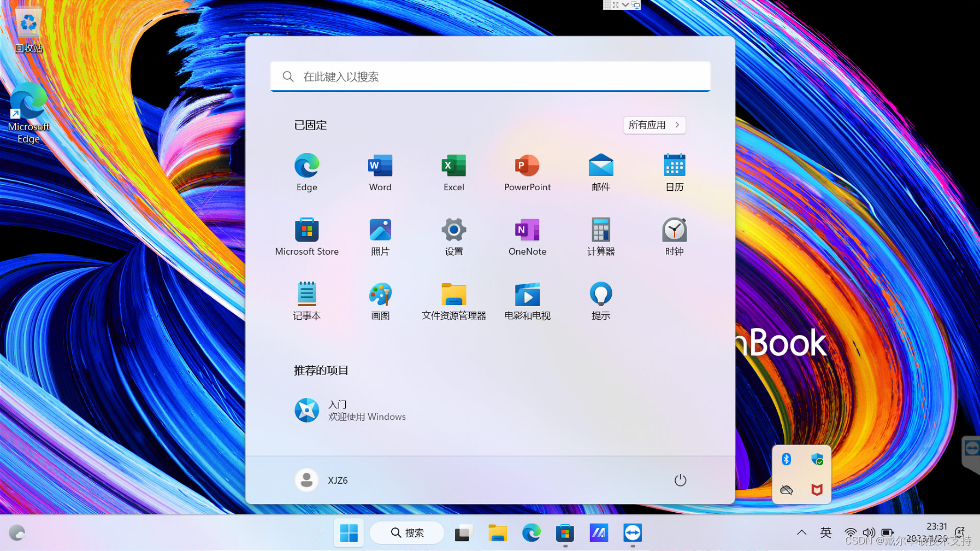The width and height of the screenshot is (980, 551).
Task: Open Windows Security shield in tray overflow
Action: (x=817, y=459)
